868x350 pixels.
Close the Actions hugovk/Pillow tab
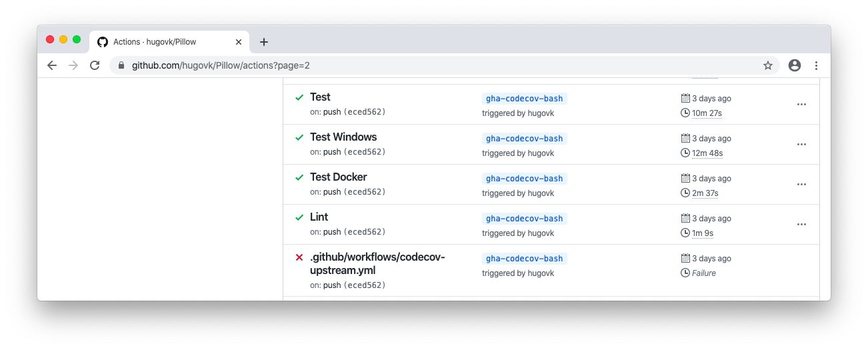239,42
